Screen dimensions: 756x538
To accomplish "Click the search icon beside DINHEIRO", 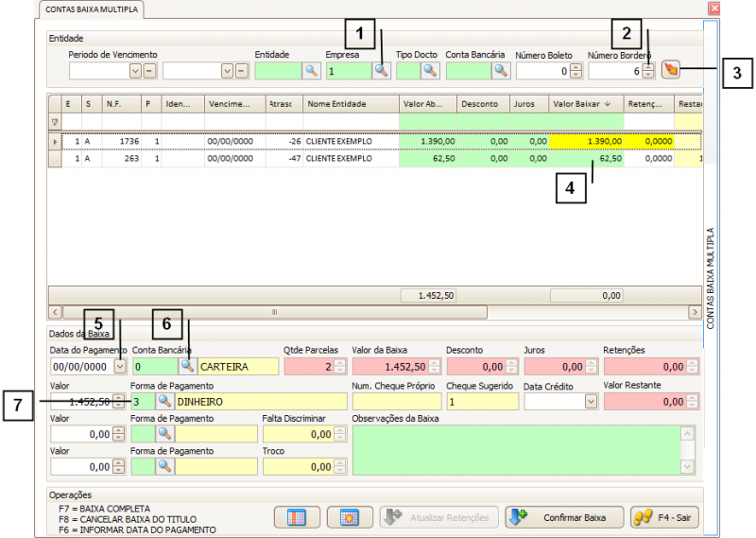I will point(165,401).
